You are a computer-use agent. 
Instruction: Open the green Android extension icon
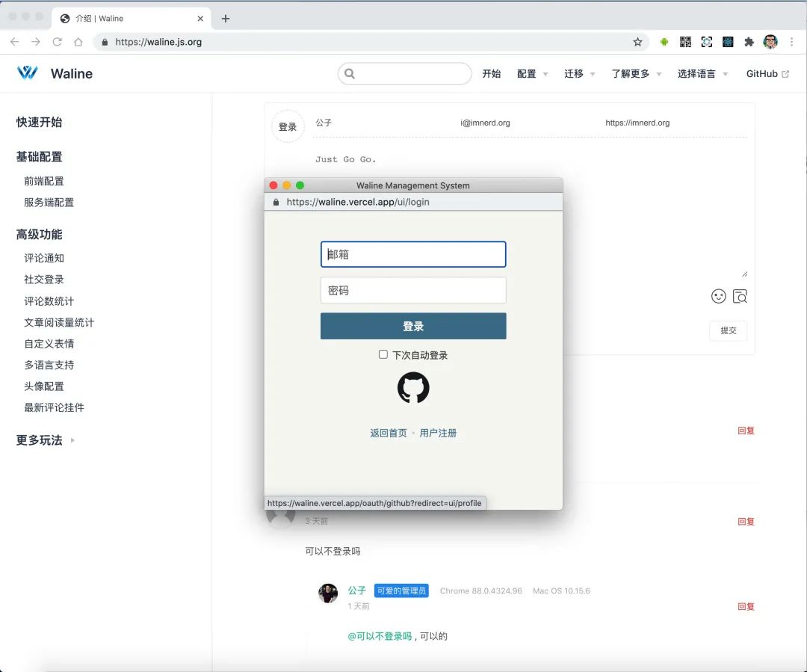664,42
